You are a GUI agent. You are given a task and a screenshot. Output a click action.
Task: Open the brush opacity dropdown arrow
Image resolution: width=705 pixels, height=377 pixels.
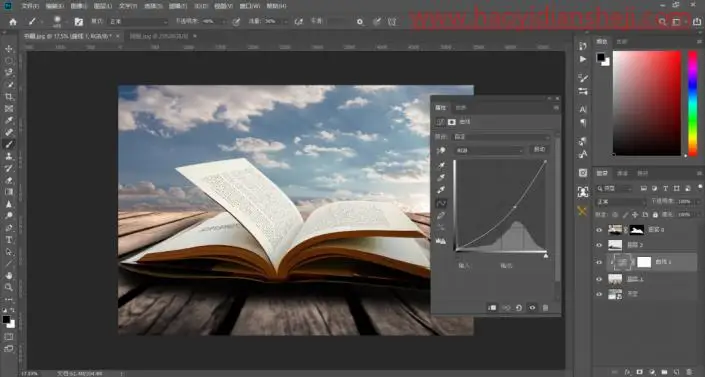pos(224,21)
